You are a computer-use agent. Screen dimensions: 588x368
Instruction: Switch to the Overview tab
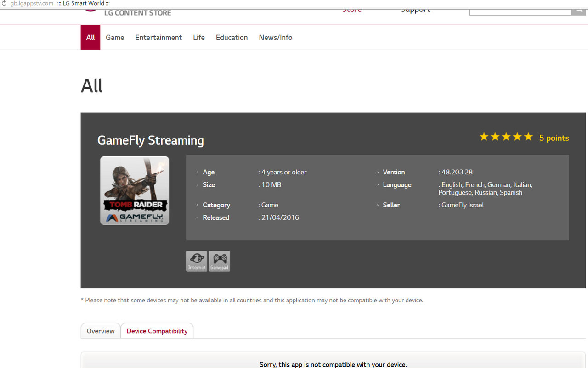pos(101,331)
